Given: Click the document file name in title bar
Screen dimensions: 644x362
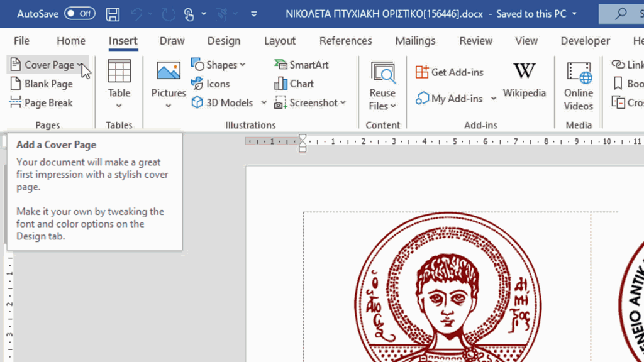Looking at the screenshot, I should [x=384, y=14].
